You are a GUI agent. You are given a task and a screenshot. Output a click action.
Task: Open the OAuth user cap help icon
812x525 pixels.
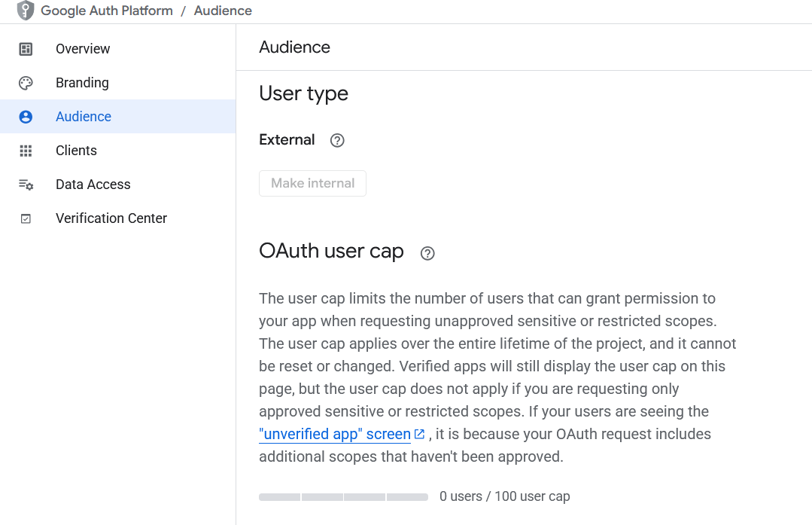(x=427, y=254)
